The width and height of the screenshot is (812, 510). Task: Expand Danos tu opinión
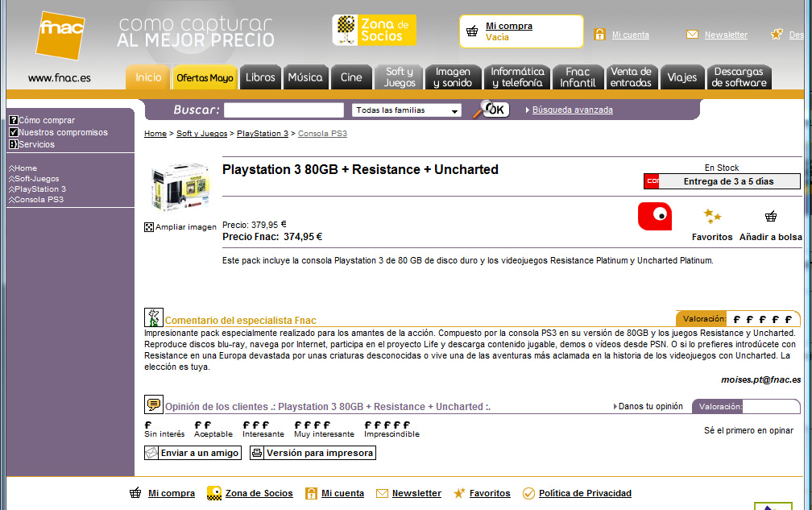click(651, 406)
